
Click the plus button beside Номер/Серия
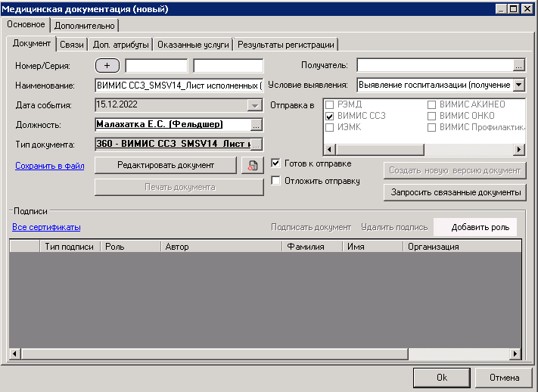click(107, 66)
